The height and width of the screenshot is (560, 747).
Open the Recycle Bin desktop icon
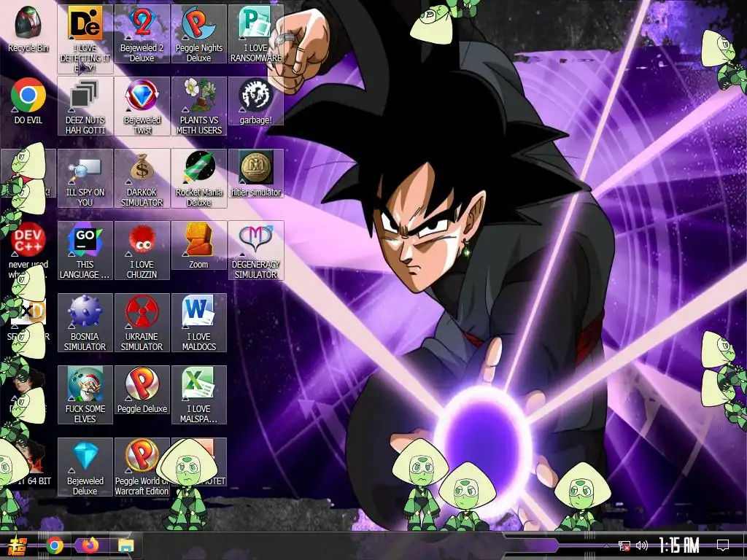pyautogui.click(x=28, y=30)
